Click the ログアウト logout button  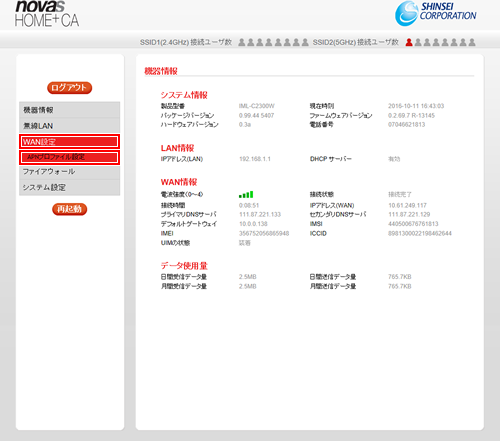69,88
